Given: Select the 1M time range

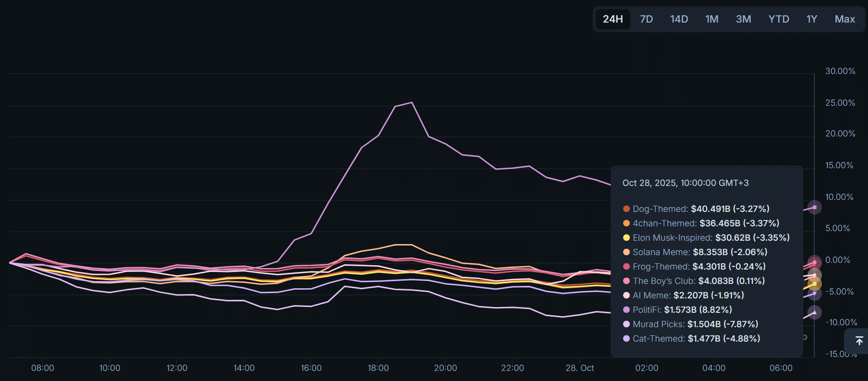Looking at the screenshot, I should (x=711, y=19).
